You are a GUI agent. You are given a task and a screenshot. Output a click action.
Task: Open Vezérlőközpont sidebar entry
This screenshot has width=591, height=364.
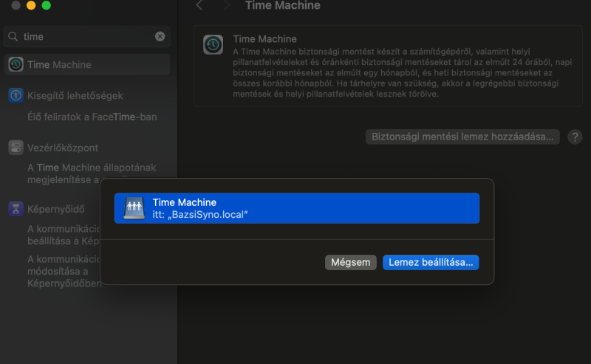63,148
